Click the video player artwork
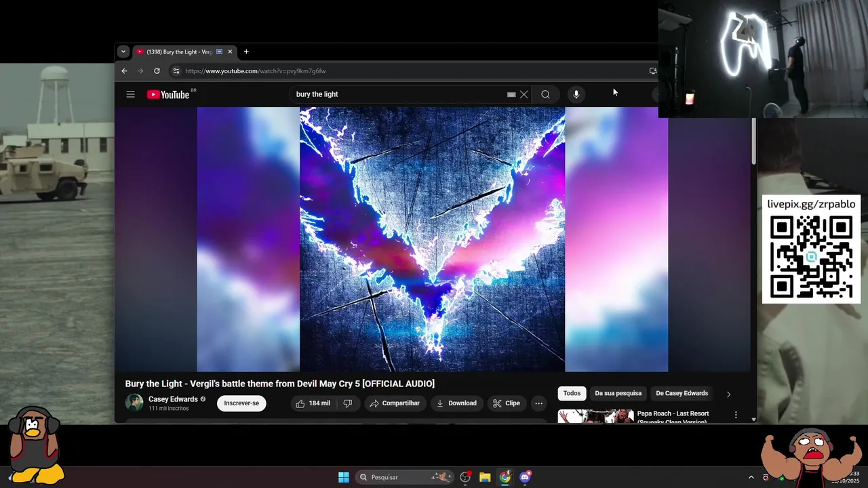This screenshot has width=868, height=488. coord(432,239)
